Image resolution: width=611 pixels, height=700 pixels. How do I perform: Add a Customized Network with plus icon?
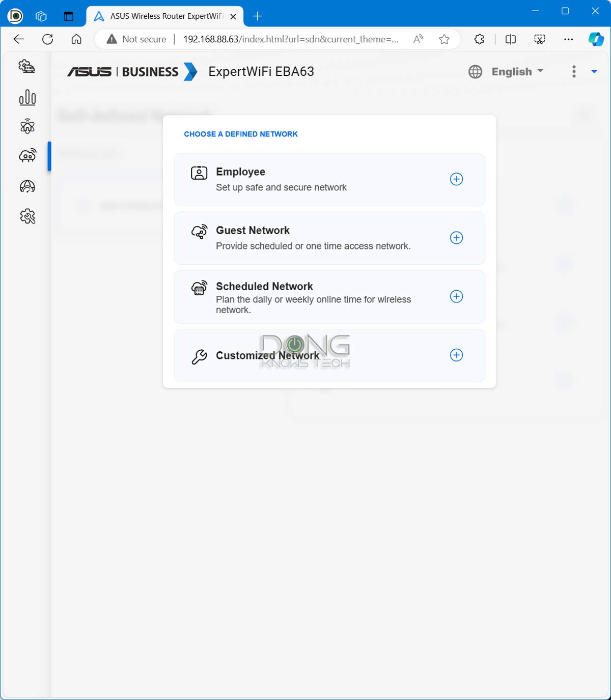pos(456,355)
